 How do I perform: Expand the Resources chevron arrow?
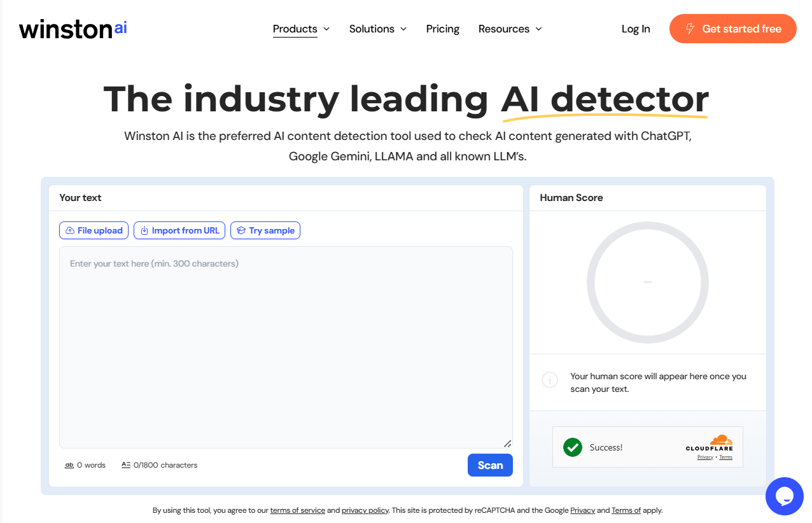pyautogui.click(x=538, y=29)
